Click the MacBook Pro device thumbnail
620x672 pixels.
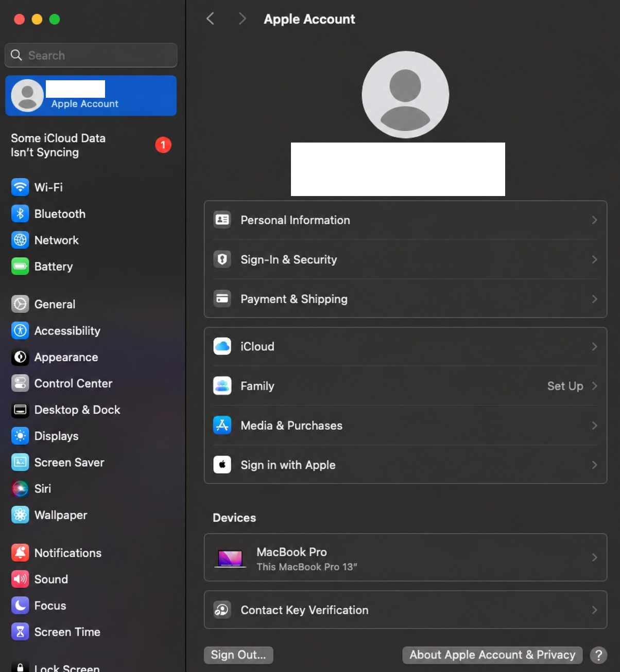coord(230,558)
